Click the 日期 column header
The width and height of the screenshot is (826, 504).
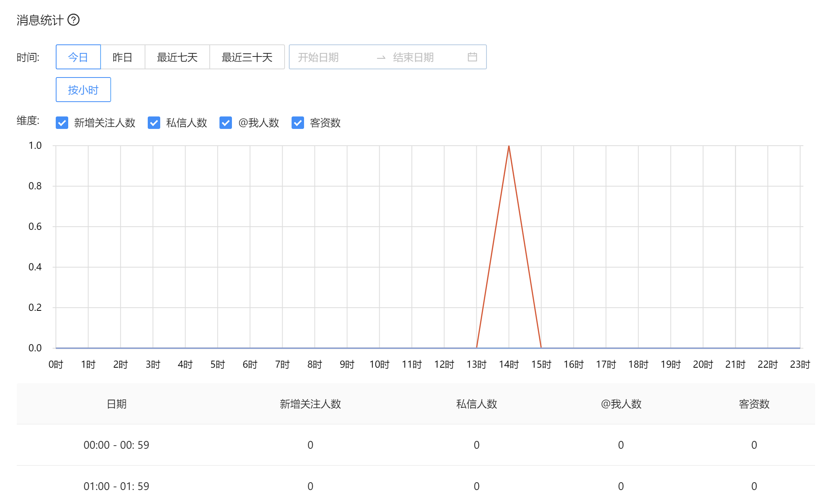point(117,404)
